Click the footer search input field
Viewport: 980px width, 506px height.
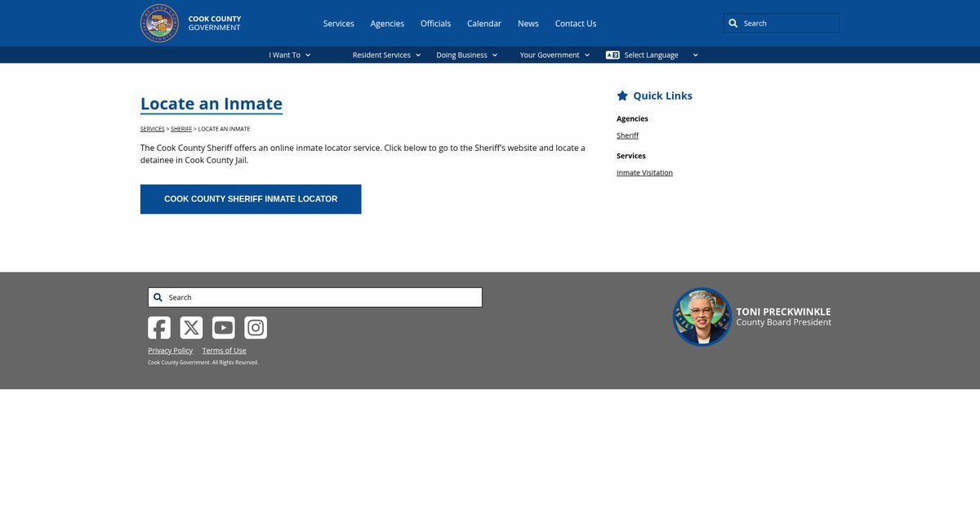click(323, 298)
